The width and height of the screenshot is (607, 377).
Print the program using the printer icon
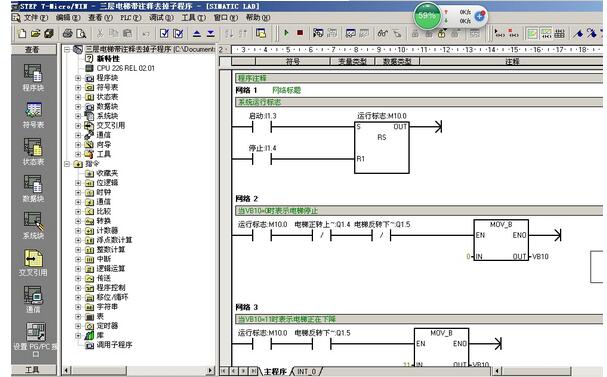(68, 34)
